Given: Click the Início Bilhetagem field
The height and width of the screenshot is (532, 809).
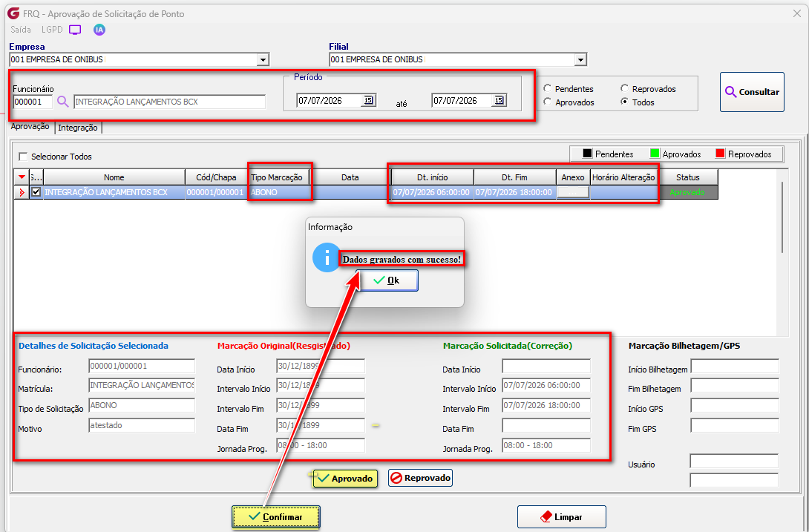Looking at the screenshot, I should [x=735, y=367].
